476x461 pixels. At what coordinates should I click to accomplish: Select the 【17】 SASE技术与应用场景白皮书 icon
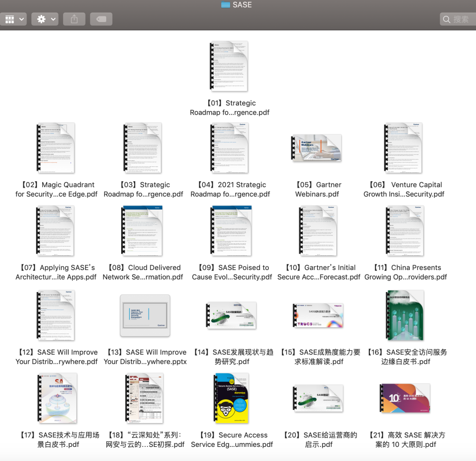[57, 398]
